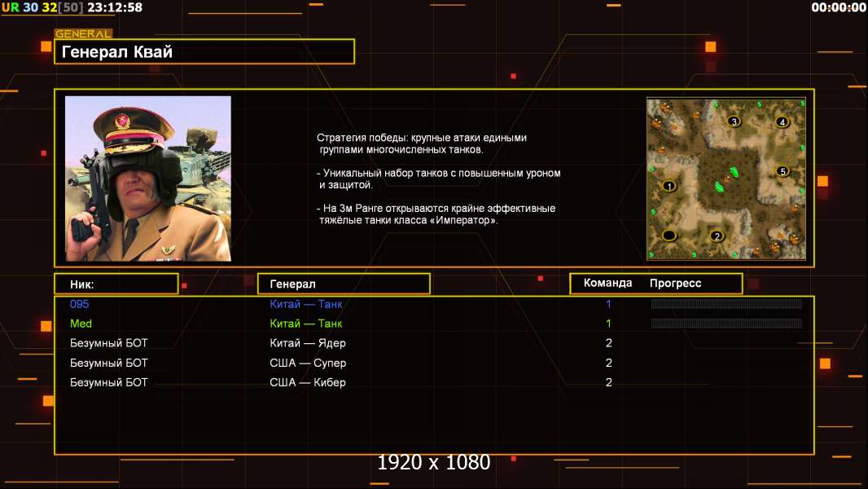Click США — Супер general entry

[x=308, y=363]
